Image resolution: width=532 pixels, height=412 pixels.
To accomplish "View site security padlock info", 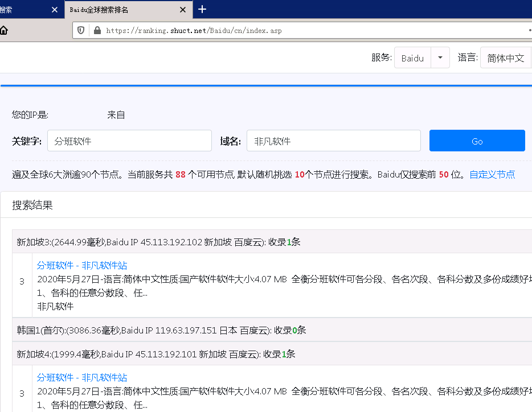I will 97,31.
